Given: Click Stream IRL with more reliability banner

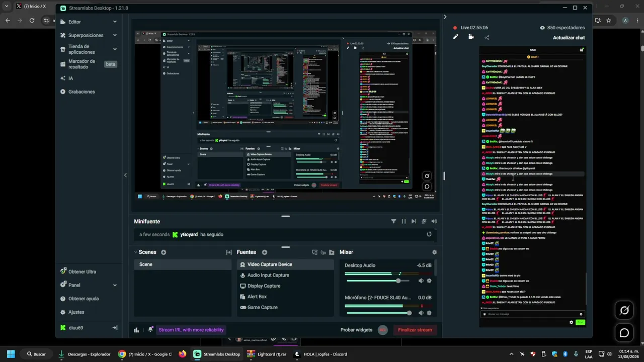Looking at the screenshot, I should 191,330.
